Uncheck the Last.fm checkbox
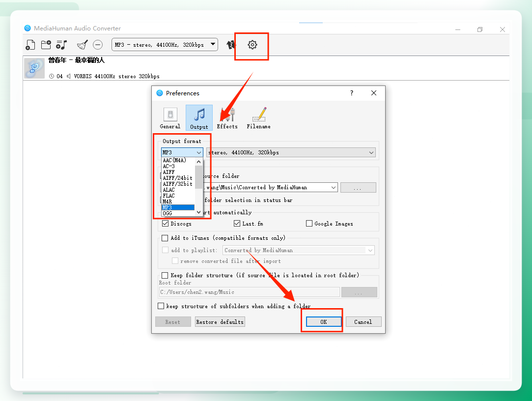This screenshot has width=532, height=401. point(237,224)
